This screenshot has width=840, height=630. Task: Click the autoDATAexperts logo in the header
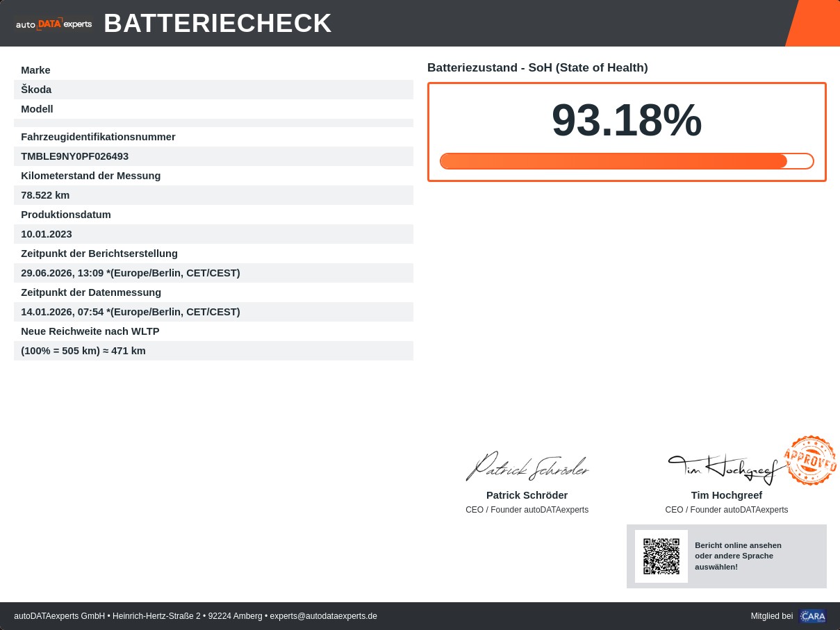click(x=53, y=24)
